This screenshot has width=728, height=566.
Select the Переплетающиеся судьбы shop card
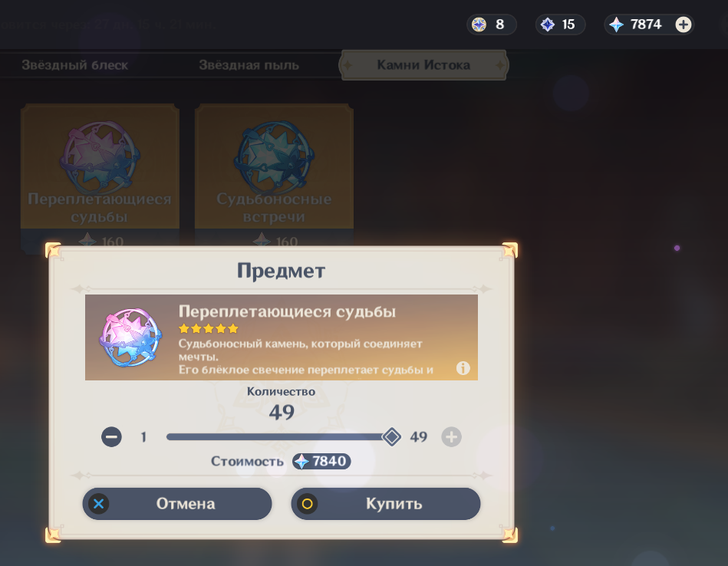point(100,175)
